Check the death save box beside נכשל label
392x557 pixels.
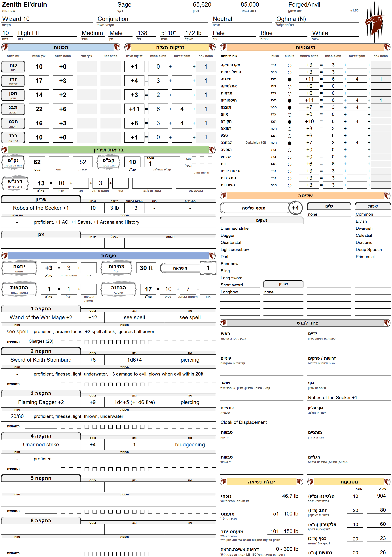(x=194, y=165)
